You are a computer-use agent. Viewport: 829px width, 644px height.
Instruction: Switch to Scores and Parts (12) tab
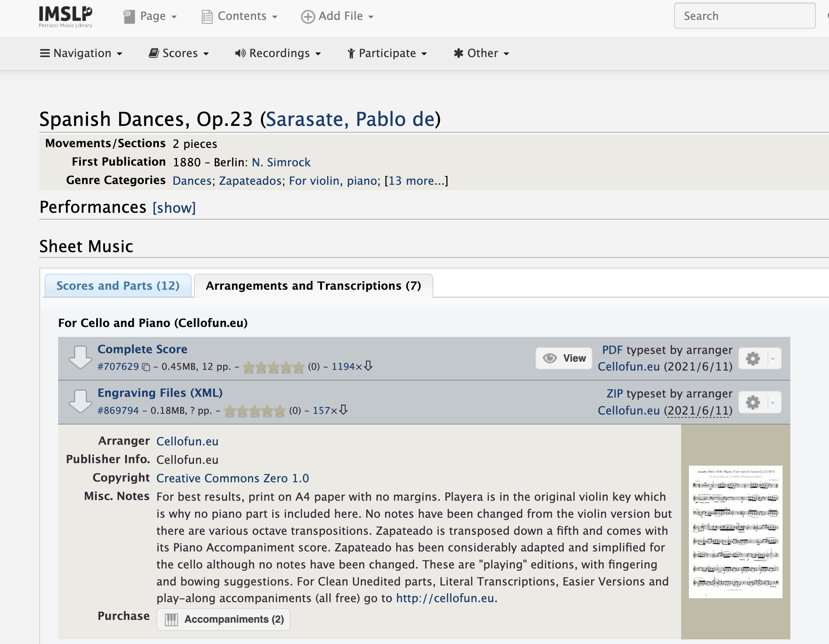pyautogui.click(x=118, y=285)
